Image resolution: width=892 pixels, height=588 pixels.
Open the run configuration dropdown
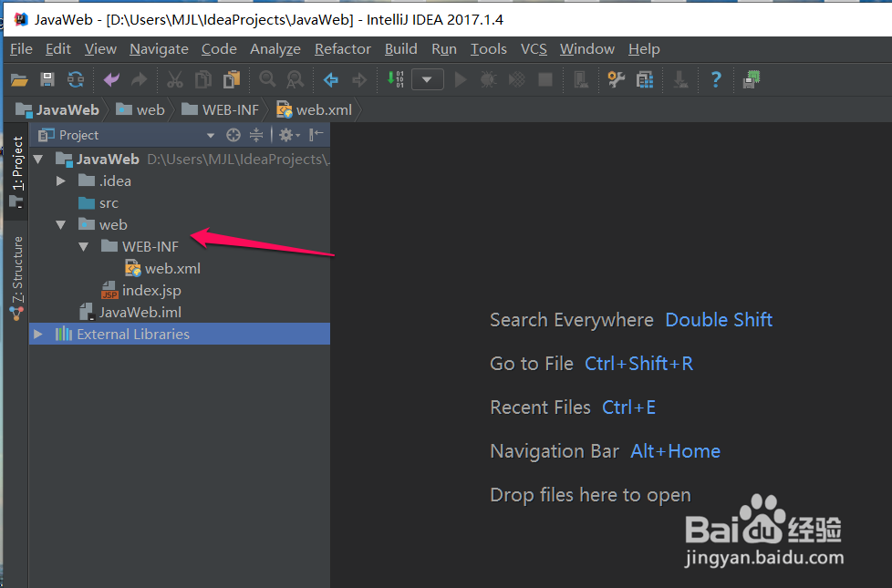427,79
